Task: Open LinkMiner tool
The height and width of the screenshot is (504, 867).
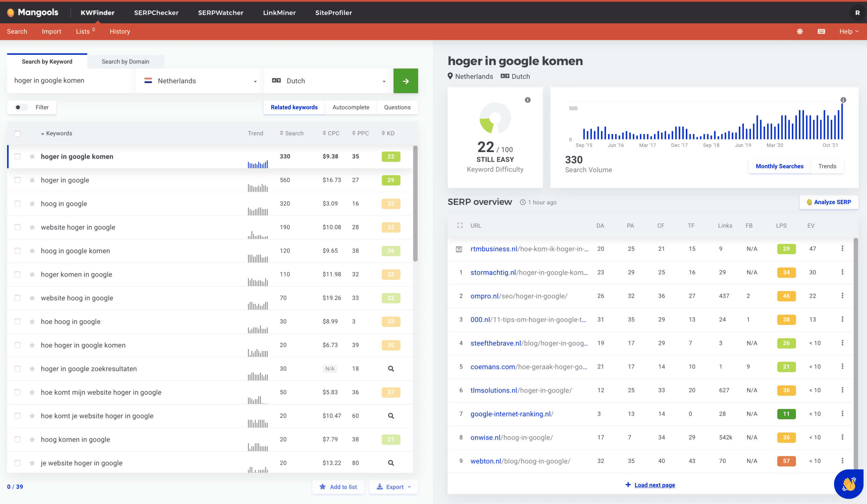Action: [x=279, y=13]
